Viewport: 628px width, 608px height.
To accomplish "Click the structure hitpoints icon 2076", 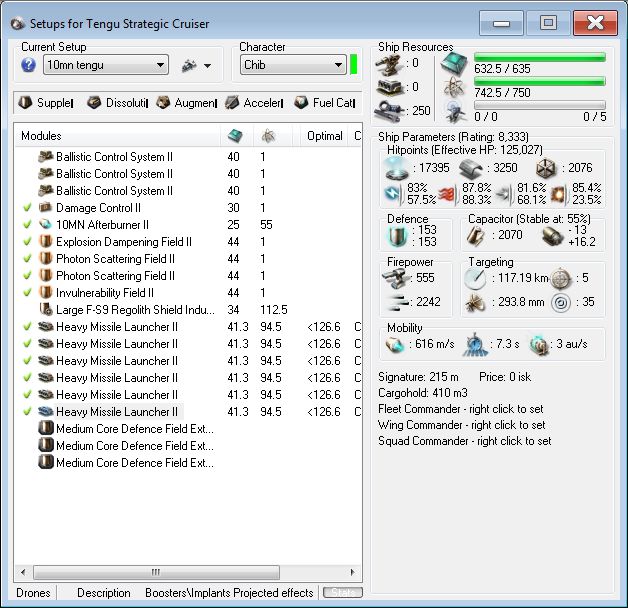I will point(546,168).
